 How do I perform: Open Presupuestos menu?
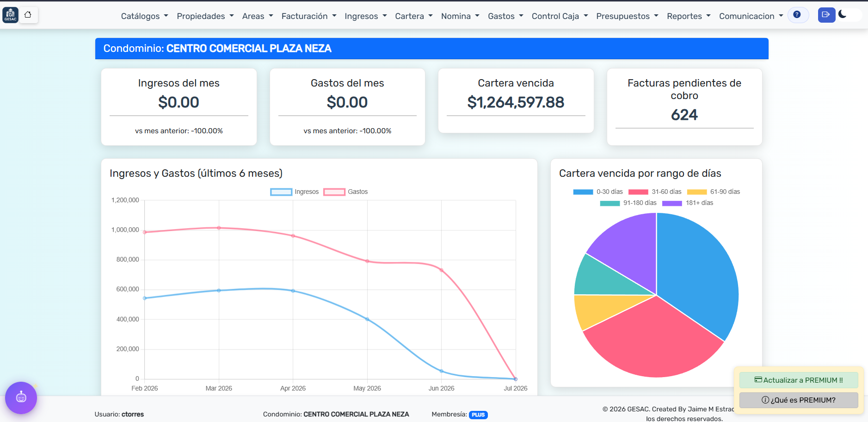(627, 16)
